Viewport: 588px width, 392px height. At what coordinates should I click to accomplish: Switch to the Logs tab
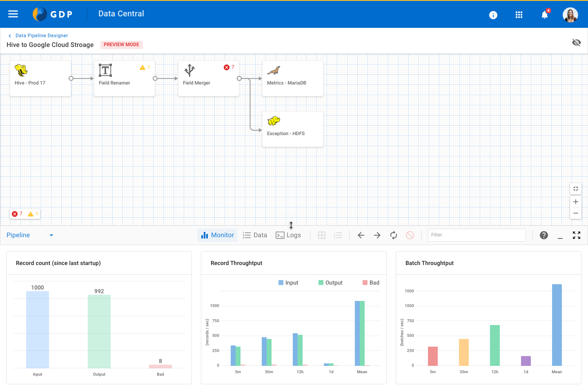(289, 235)
